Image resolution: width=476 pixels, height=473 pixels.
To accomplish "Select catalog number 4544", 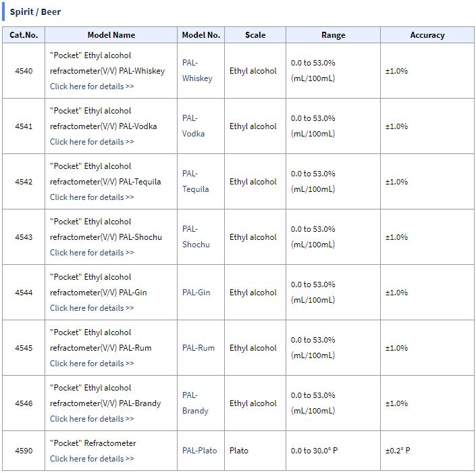I will click(x=24, y=293).
